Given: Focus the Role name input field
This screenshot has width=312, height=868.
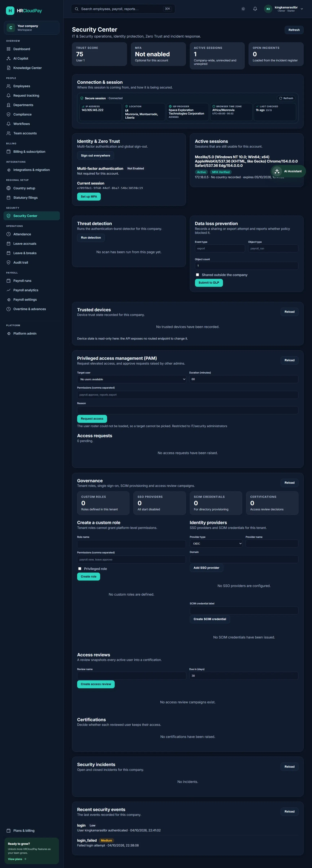Looking at the screenshot, I should click(x=131, y=544).
